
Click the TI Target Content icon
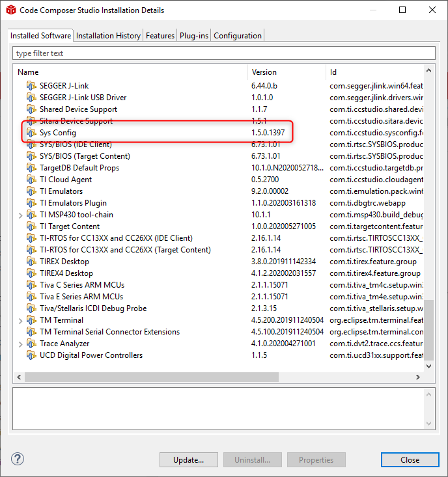(x=31, y=226)
